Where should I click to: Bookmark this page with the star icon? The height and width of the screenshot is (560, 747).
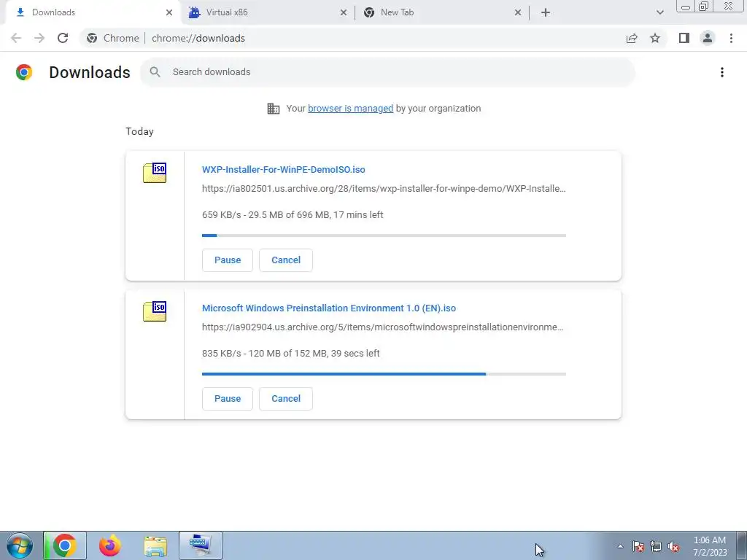point(655,38)
